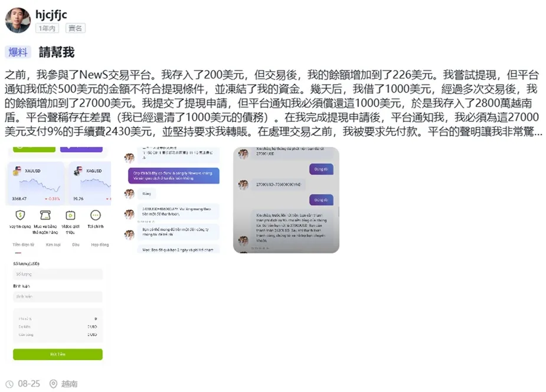
Task: Click the location pin icon
Action: 53,384
